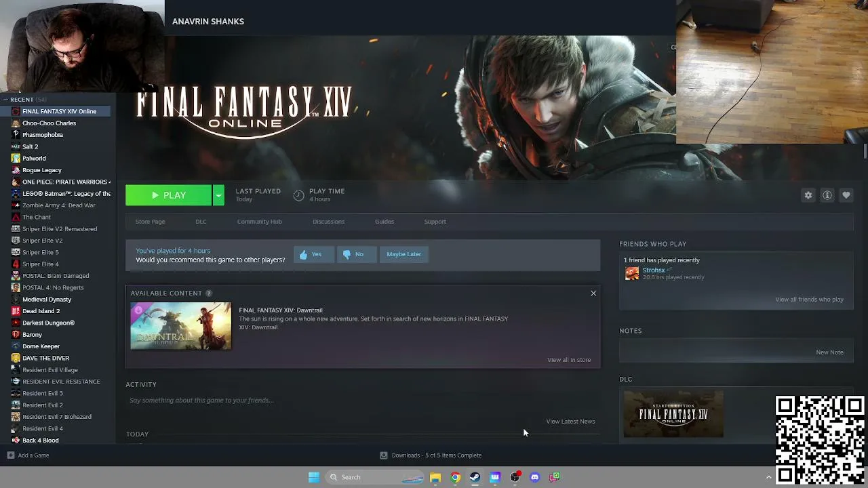868x488 pixels.
Task: Click the Choo-Choo Charles game icon
Action: [x=16, y=123]
